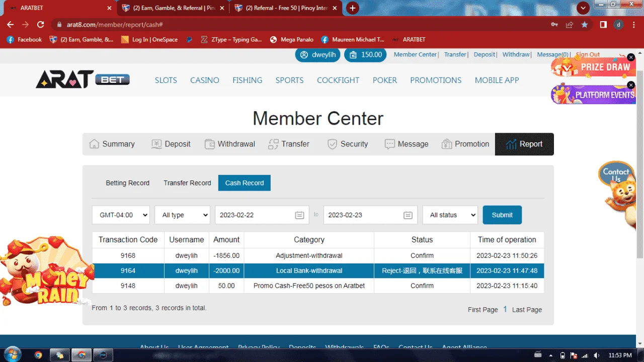Open the ARATBET bookmark in bookmarks bar
This screenshot has height=362, width=644.
tap(409, 39)
